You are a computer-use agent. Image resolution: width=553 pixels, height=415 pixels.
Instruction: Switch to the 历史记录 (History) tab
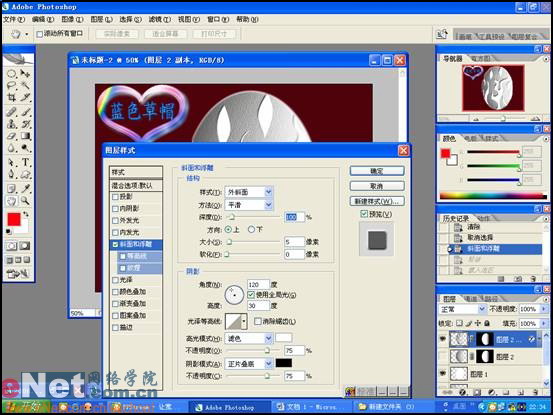pyautogui.click(x=456, y=219)
